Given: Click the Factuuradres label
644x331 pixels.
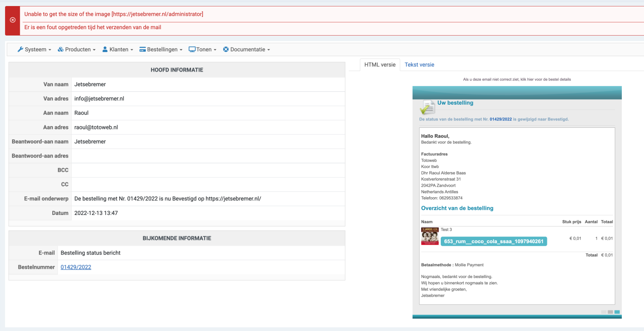Looking at the screenshot, I should [434, 154].
